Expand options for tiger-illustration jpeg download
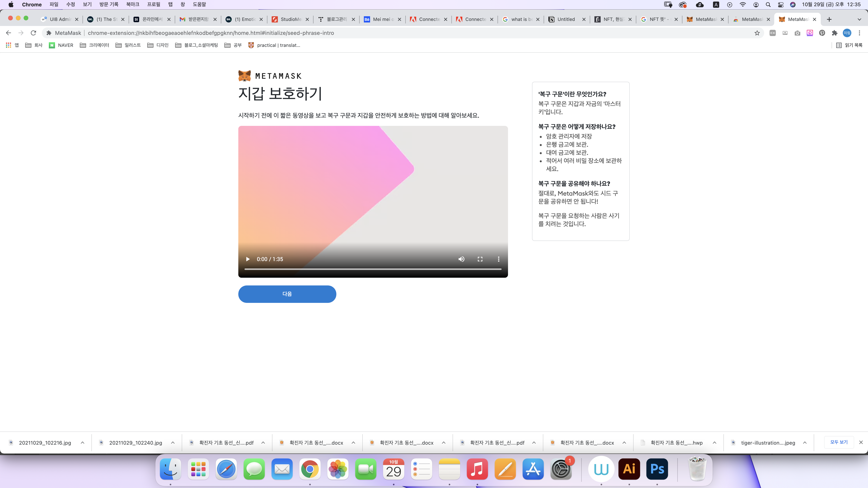Image resolution: width=868 pixels, height=488 pixels. [x=805, y=442]
